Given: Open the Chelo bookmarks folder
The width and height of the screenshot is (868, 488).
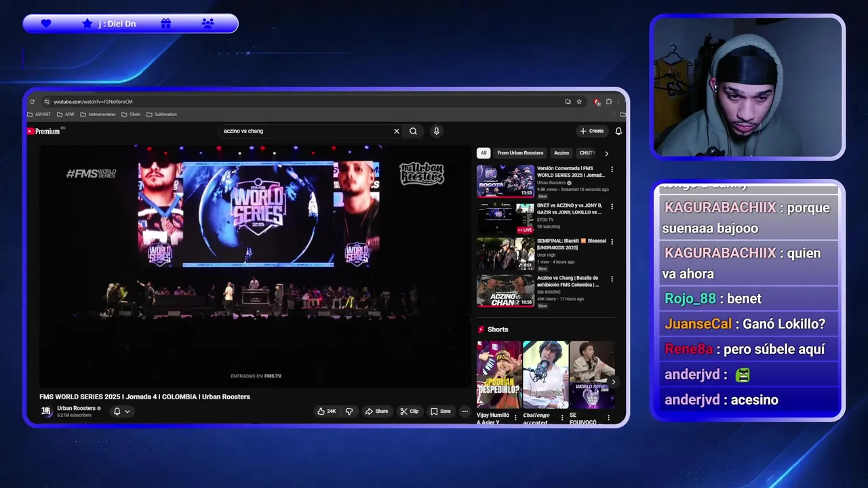Looking at the screenshot, I should [x=131, y=115].
